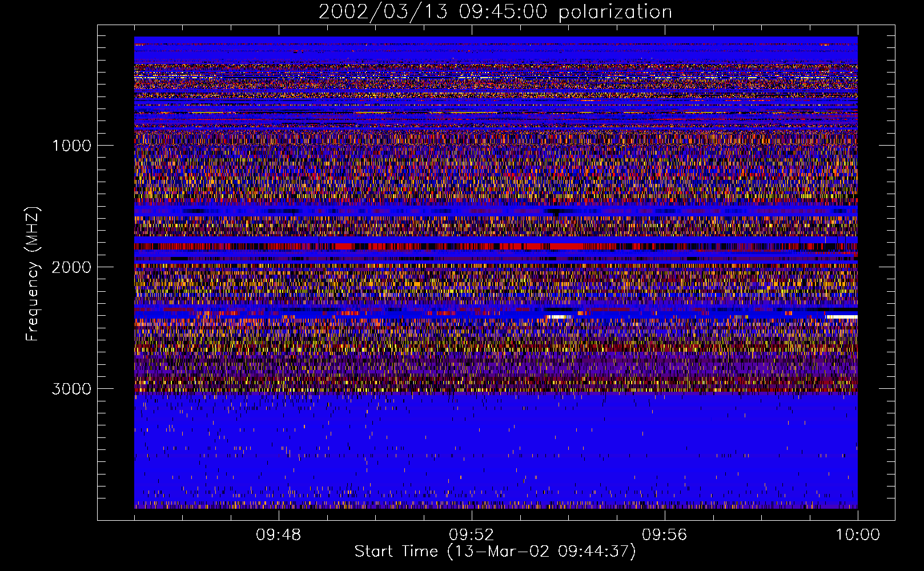The height and width of the screenshot is (571, 924).
Task: Click the plot title '2002/03/13 09:45:00 polarization'
Action: pyautogui.click(x=495, y=12)
